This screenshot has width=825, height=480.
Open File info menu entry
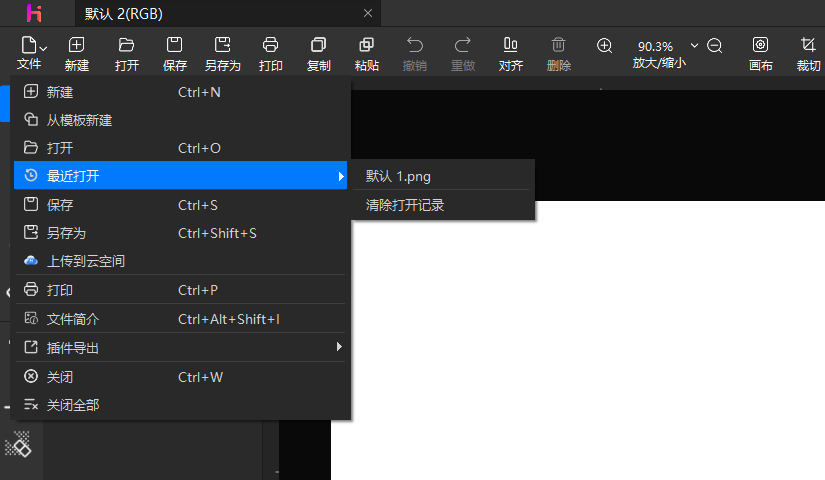pyautogui.click(x=73, y=319)
